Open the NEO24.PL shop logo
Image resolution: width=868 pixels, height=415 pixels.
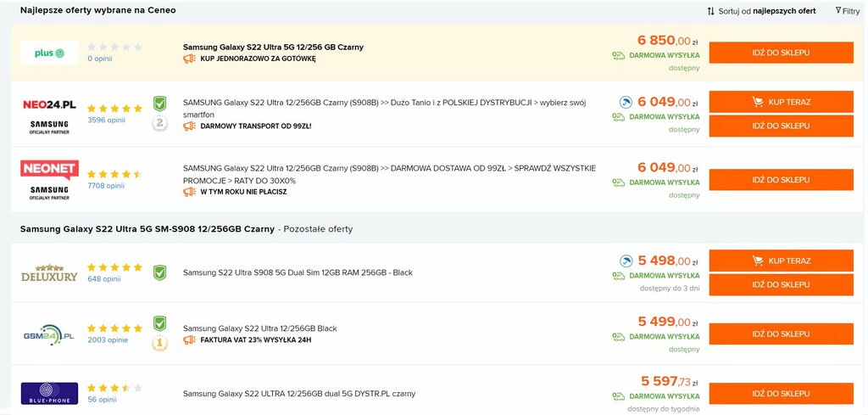[x=49, y=104]
